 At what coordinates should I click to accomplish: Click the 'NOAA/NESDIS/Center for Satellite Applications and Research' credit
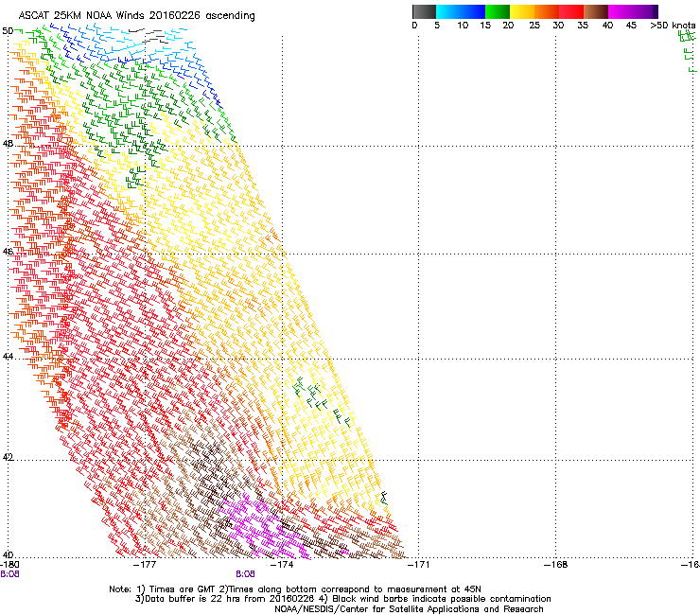(x=409, y=609)
